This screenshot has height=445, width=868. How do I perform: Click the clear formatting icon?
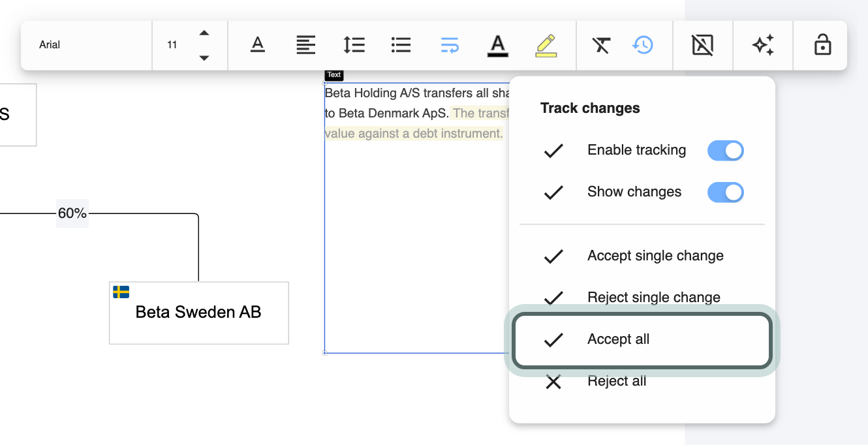601,45
